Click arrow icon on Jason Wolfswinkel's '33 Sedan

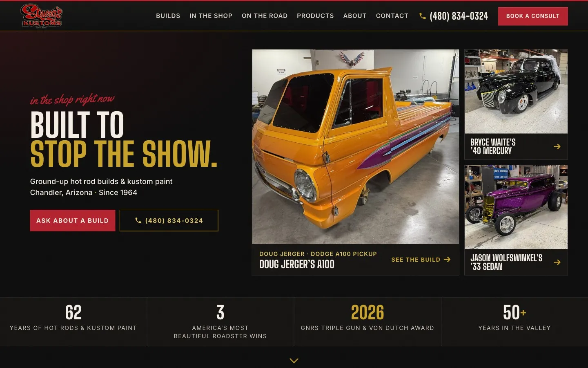coord(557,262)
